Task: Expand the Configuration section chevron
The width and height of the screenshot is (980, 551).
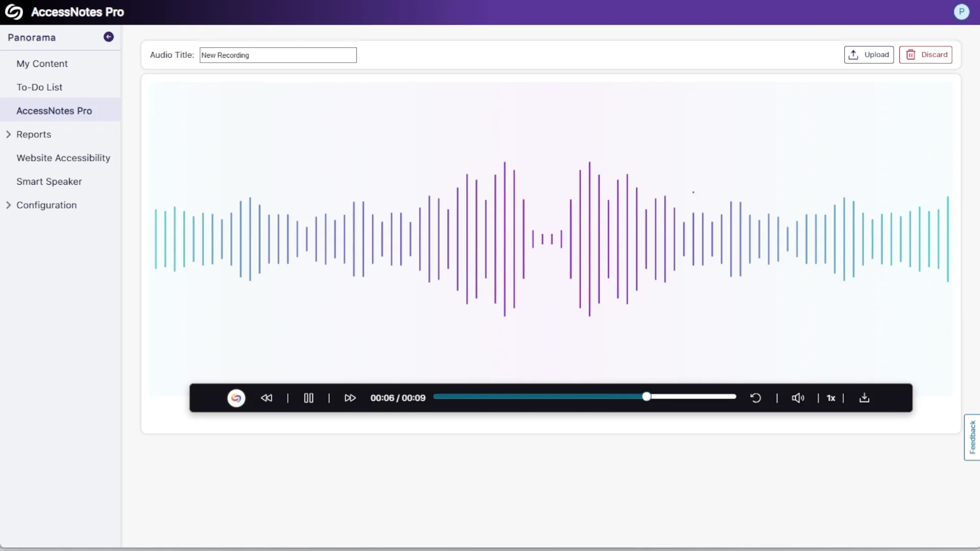Action: tap(8, 205)
